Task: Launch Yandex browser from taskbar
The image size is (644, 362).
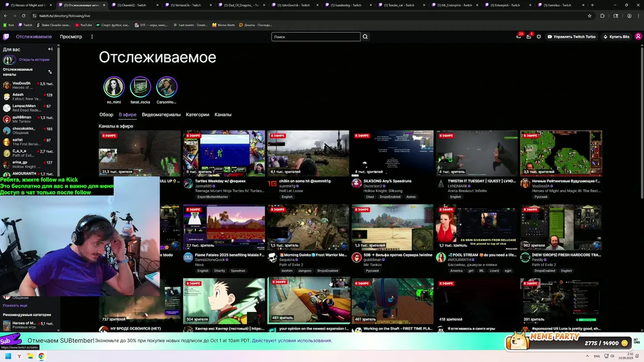Action: [19, 356]
